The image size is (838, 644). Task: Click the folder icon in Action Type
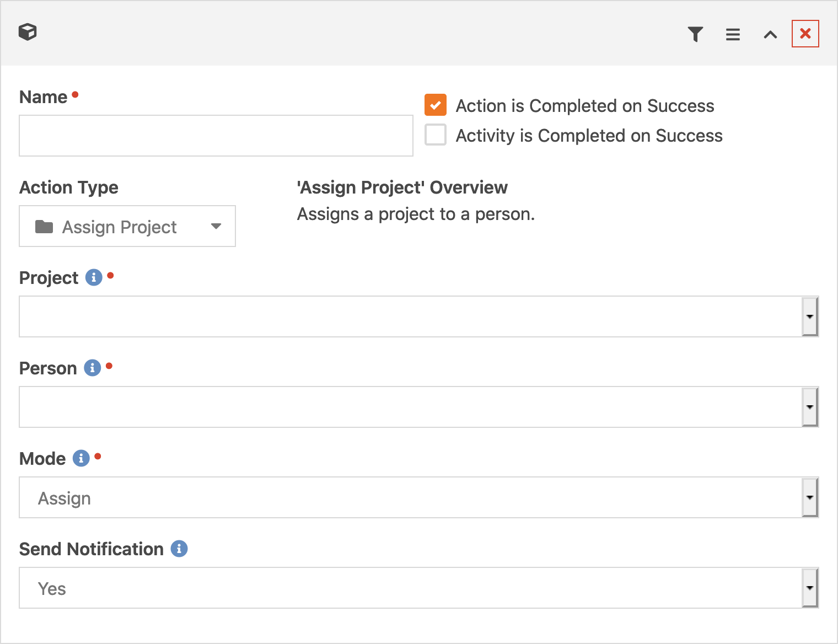pyautogui.click(x=44, y=227)
